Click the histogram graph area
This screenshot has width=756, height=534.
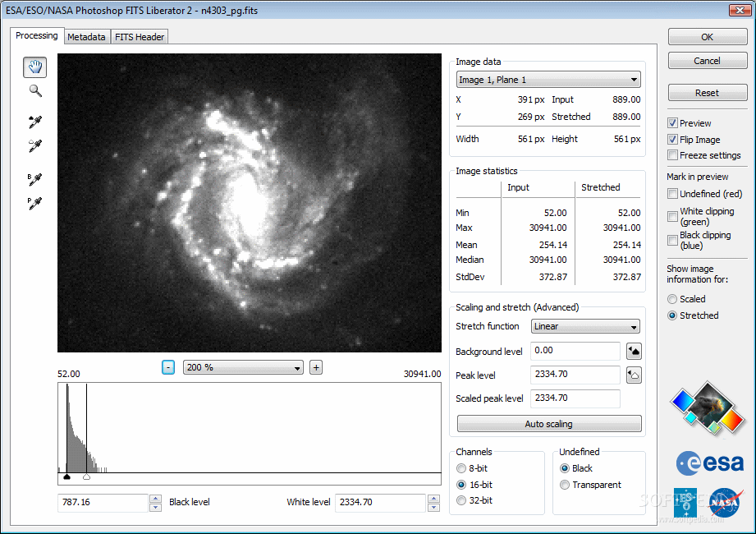[250, 428]
